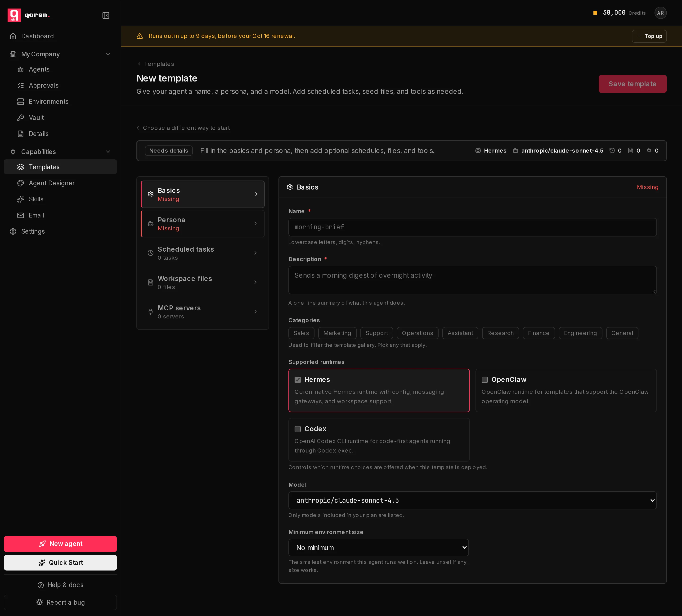Open Email in the sidebar
The height and width of the screenshot is (616, 682).
[60, 215]
